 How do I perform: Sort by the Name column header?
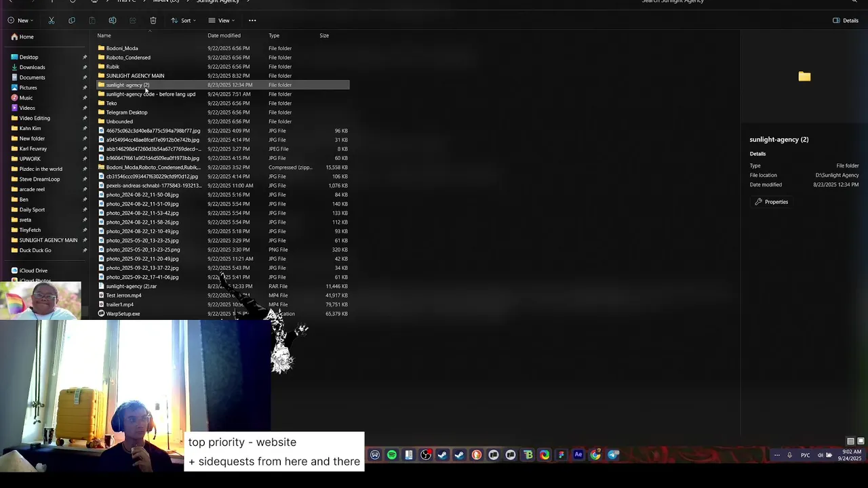coord(104,35)
